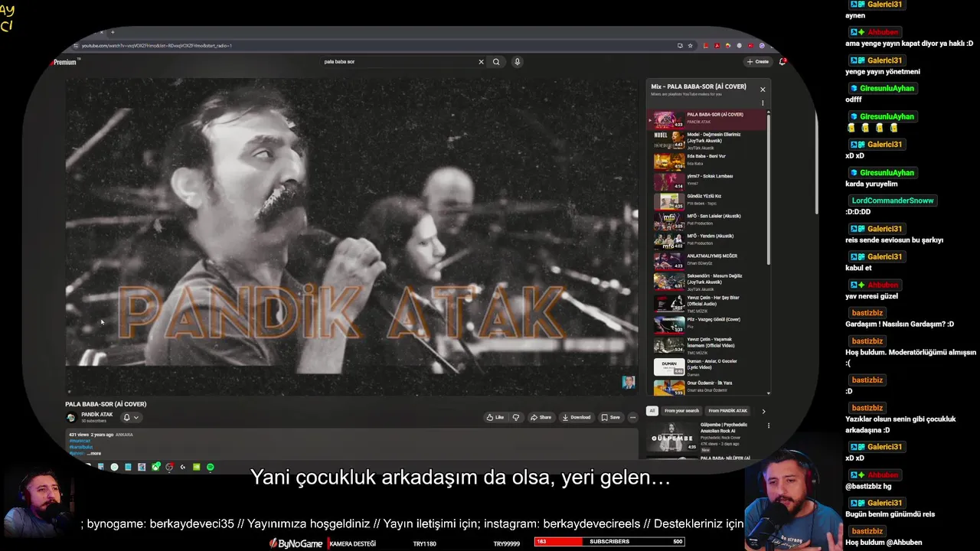Play 'MFÖ - Yandım (Akustik)'

coord(707,240)
